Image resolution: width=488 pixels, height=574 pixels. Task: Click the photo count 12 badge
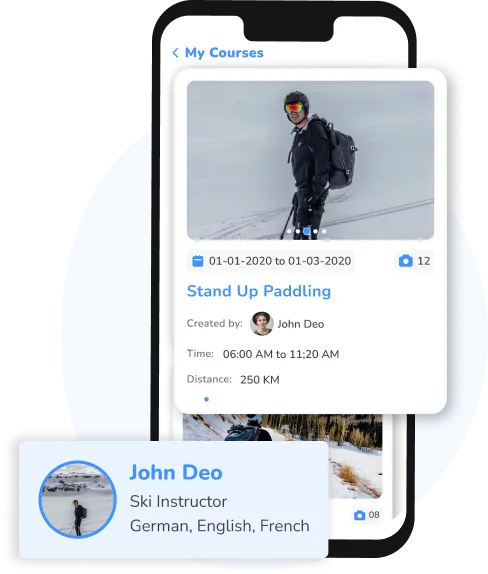click(x=415, y=261)
